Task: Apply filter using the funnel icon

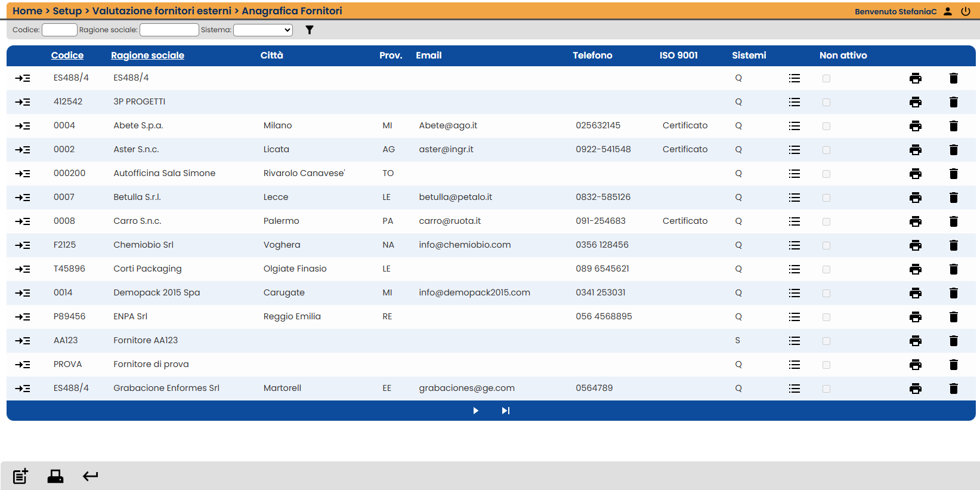Action: pos(310,30)
